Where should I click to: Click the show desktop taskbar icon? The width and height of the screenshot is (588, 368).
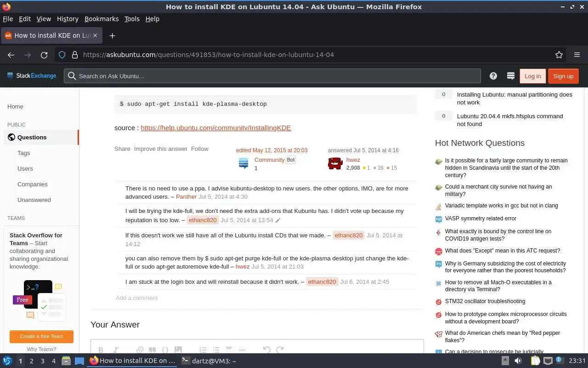coord(79,361)
